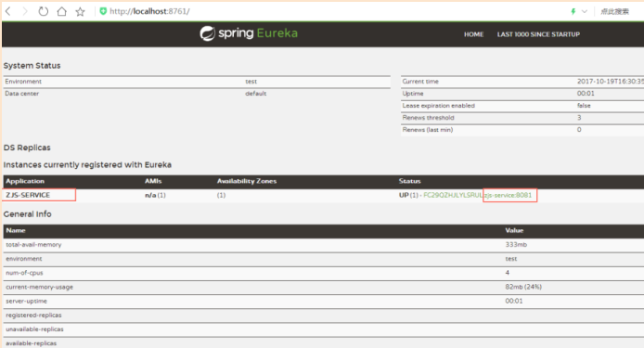Click the Current time label
644x348 pixels.
tap(420, 82)
